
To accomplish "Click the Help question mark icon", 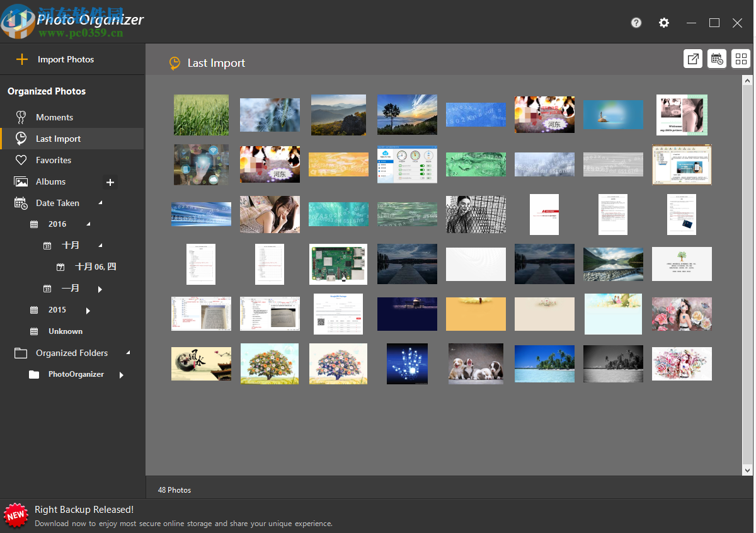I will [636, 23].
